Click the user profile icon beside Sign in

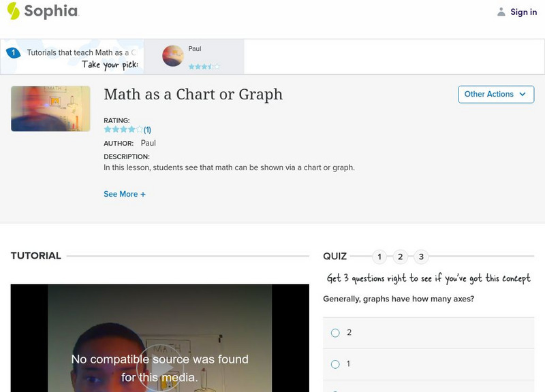coord(501,12)
